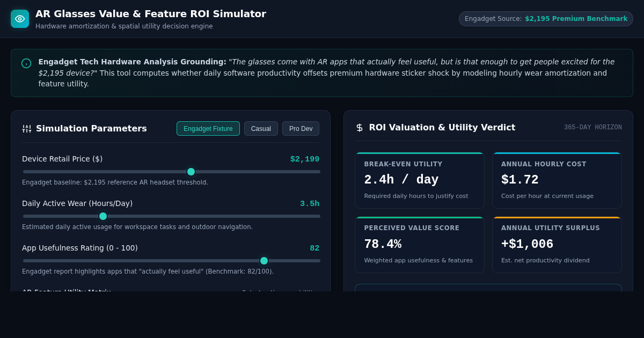Click the info circle icon in grounding banner
This screenshot has height=338, width=644.
pos(26,63)
